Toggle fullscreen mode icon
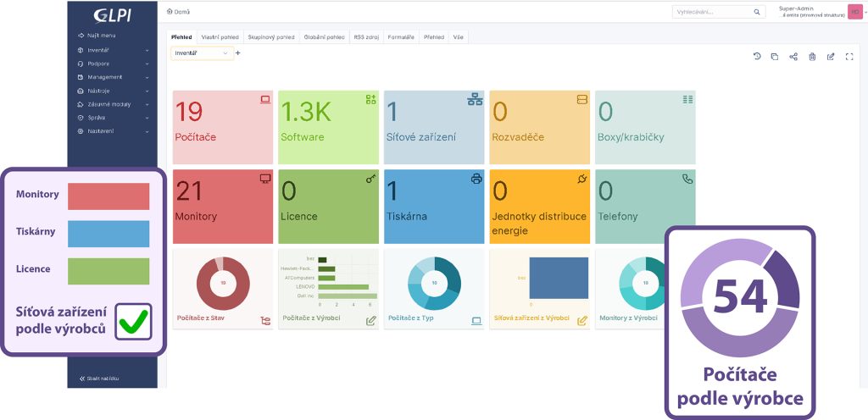The width and height of the screenshot is (868, 420). 849,57
